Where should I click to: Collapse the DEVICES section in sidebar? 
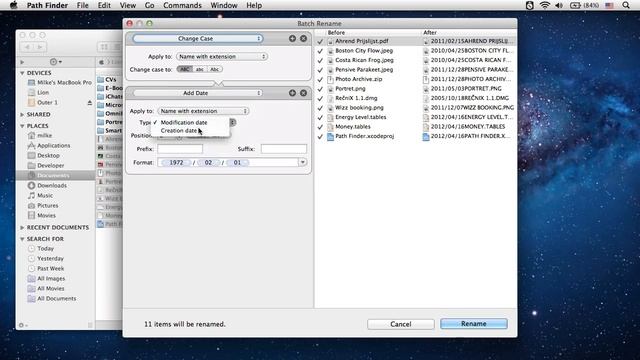[22, 73]
